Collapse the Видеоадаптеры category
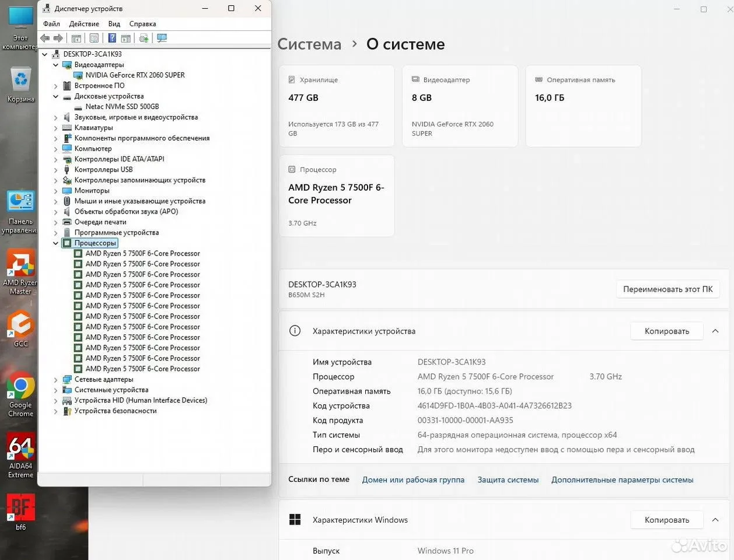 (56, 65)
